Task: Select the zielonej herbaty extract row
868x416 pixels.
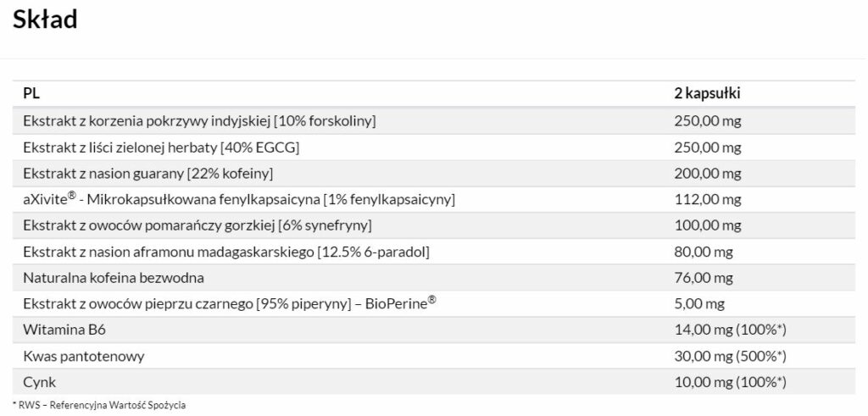Action: (x=162, y=147)
